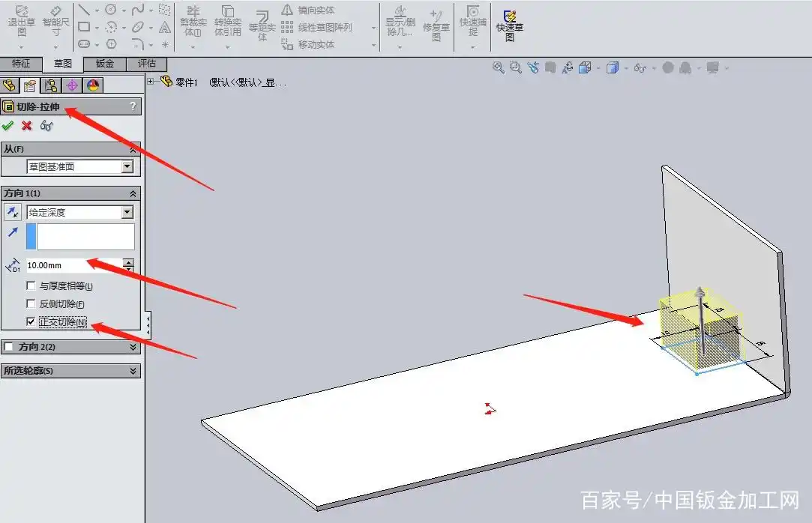The height and width of the screenshot is (523, 812).
Task: Uncheck the 正交切除(N) checkbox
Action: tap(31, 321)
